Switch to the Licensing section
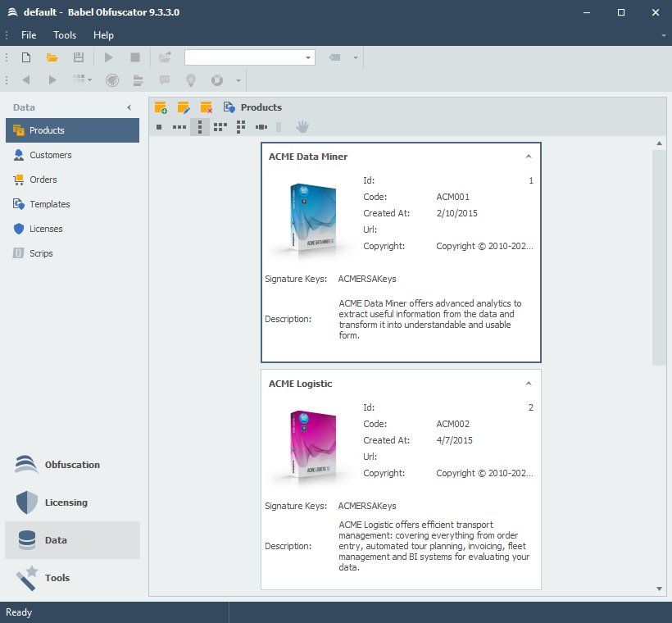 [x=72, y=502]
